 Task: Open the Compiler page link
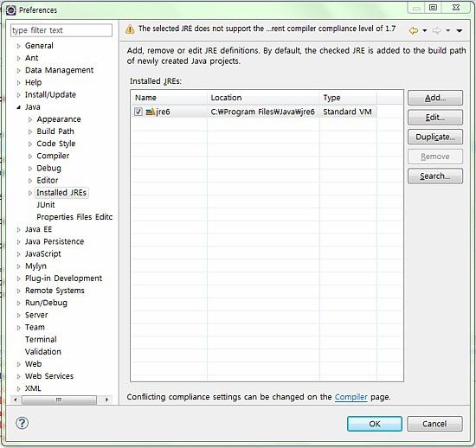pyautogui.click(x=351, y=397)
